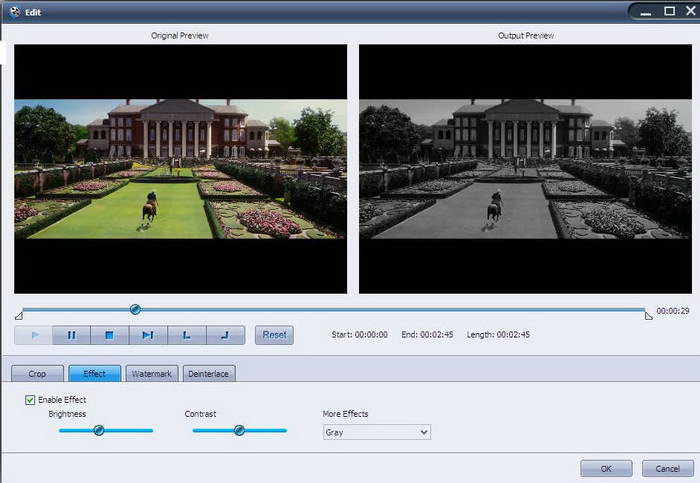The width and height of the screenshot is (700, 483).
Task: Set the trim start point marker
Action: pyautogui.click(x=187, y=335)
